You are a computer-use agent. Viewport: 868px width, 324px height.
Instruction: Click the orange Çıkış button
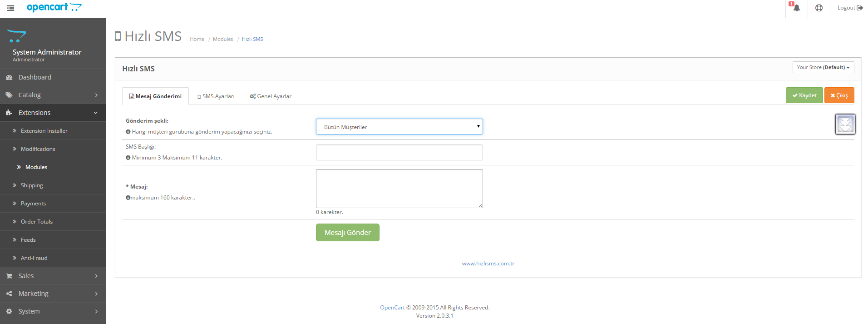click(839, 95)
